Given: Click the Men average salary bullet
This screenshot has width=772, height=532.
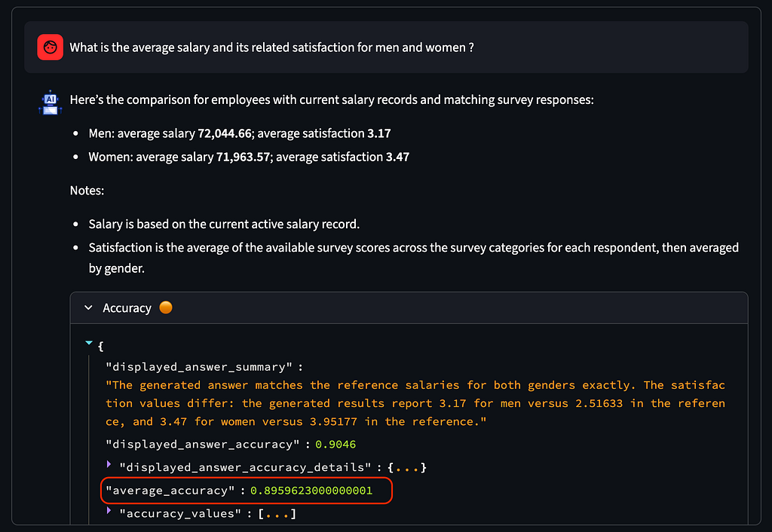Looking at the screenshot, I should [x=239, y=133].
